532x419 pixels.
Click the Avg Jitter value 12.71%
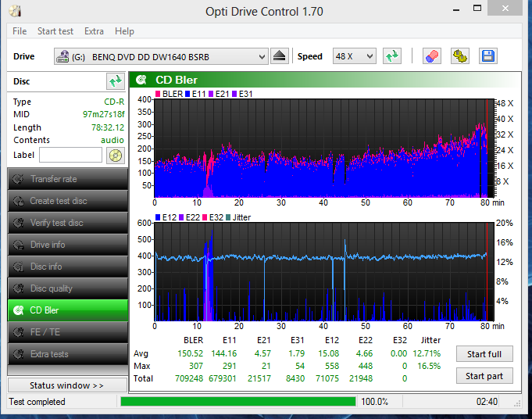click(x=427, y=353)
